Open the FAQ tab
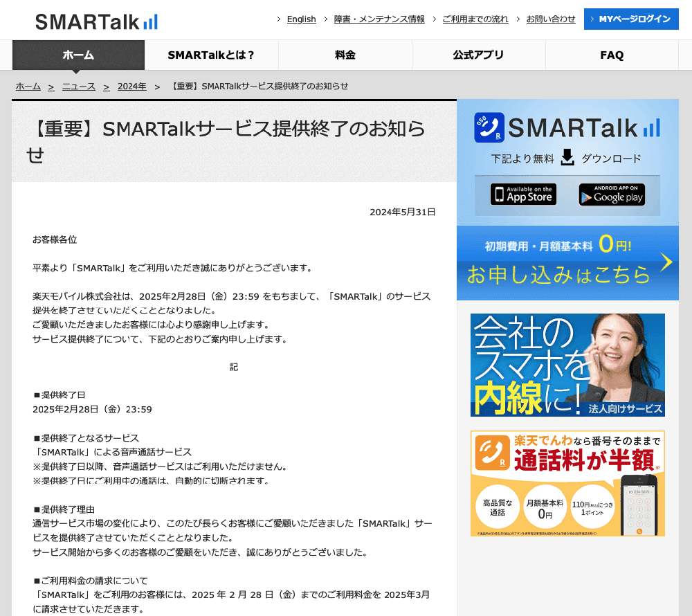The image size is (692, 616). 612,55
